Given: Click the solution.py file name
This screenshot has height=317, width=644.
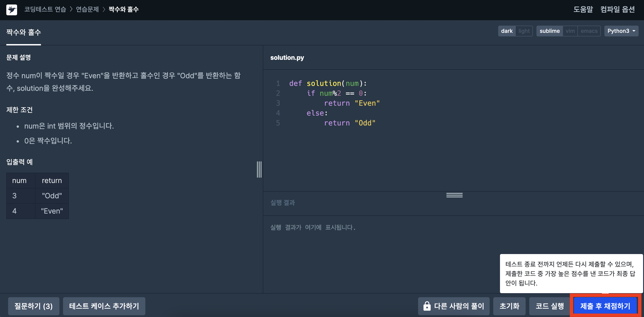Looking at the screenshot, I should [x=287, y=58].
